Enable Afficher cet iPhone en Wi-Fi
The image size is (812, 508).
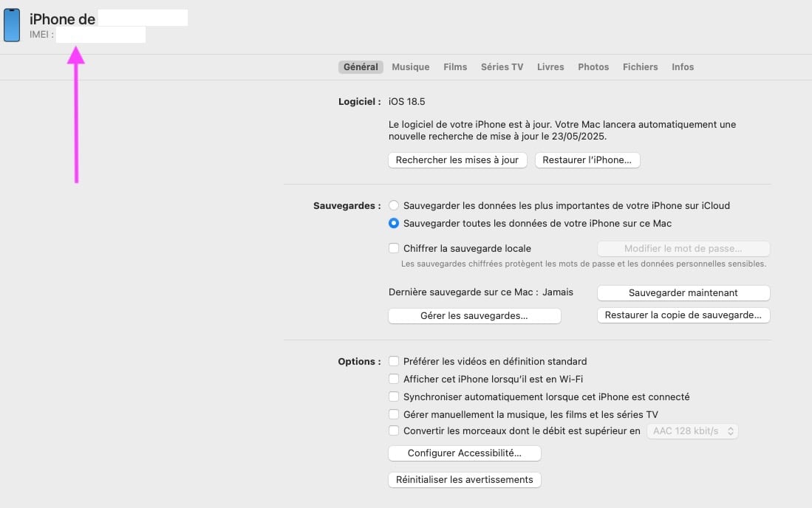coord(394,379)
